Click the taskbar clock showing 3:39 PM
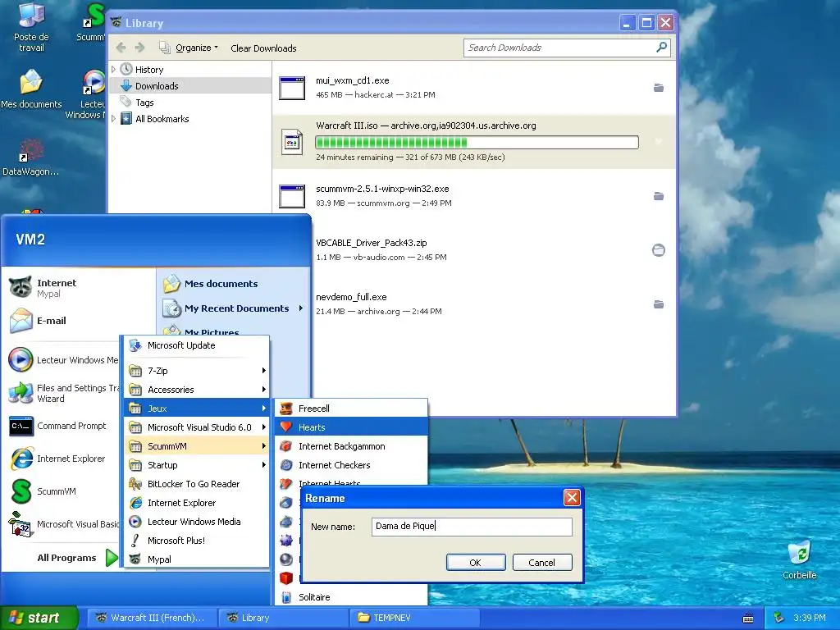 (810, 618)
